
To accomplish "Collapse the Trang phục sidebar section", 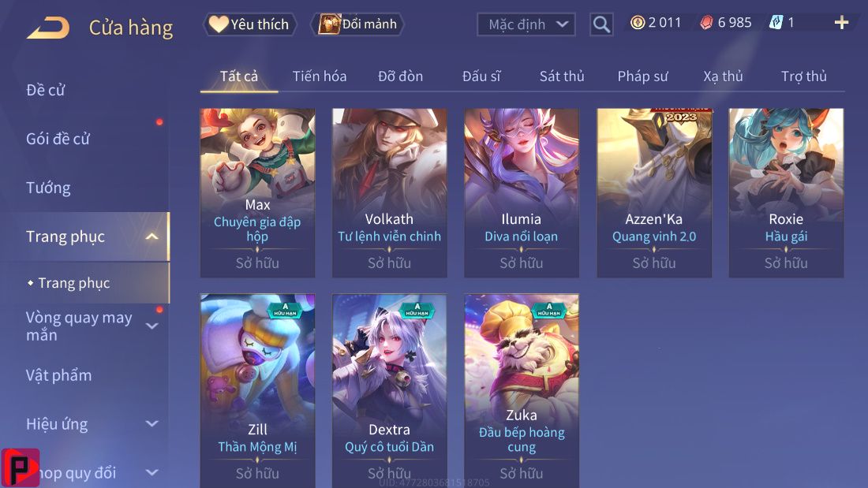I will pyautogui.click(x=152, y=237).
